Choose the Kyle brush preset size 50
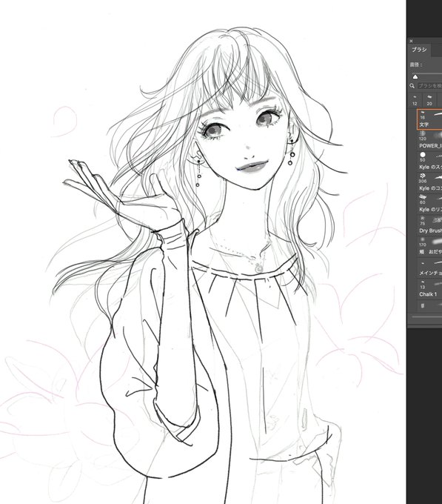Screen dimensions: 442x504 pyautogui.click(x=429, y=162)
